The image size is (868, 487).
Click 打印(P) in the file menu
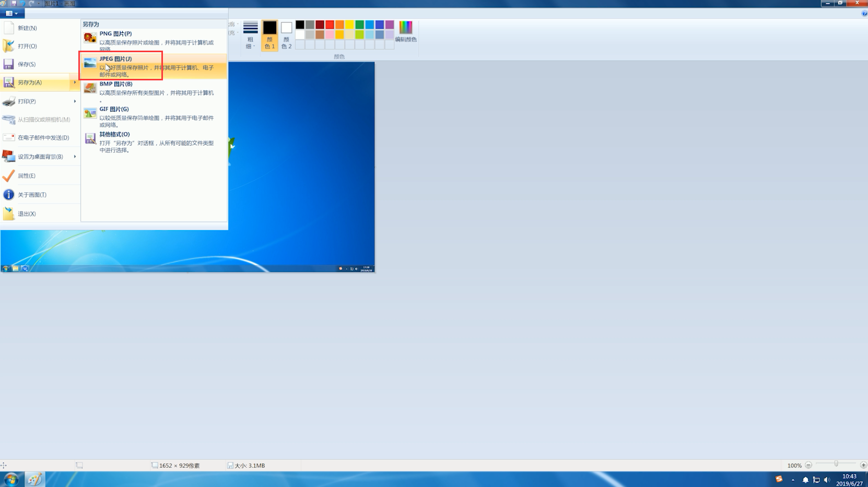tap(40, 101)
